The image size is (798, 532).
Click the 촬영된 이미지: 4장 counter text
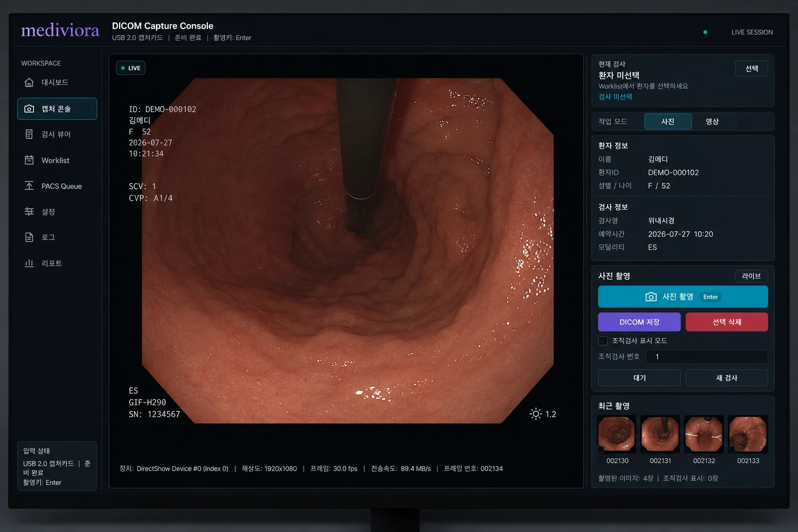click(626, 478)
